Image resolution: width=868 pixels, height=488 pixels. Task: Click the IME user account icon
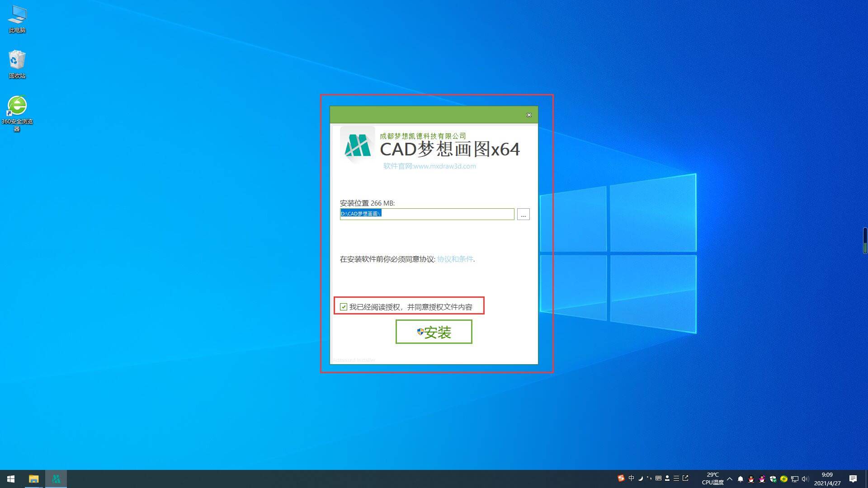(667, 478)
